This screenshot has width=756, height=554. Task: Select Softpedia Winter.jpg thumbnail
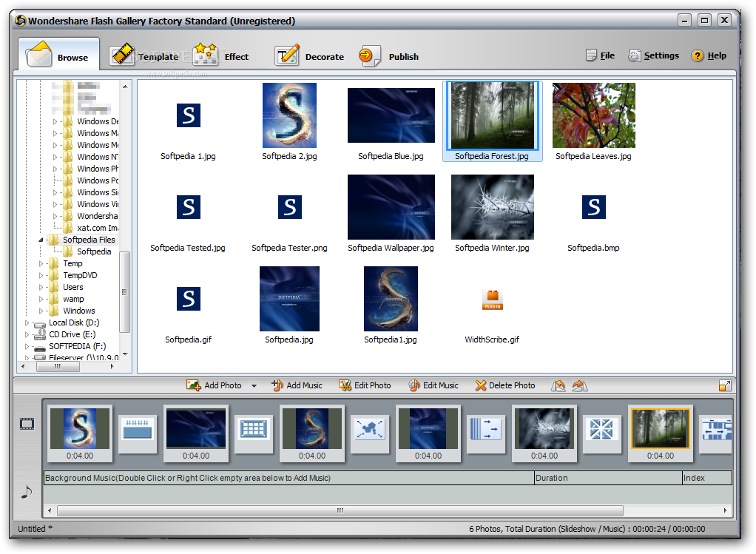tap(492, 207)
